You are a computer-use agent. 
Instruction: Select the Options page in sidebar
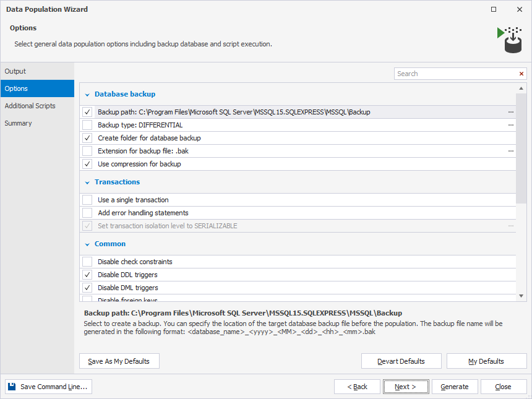click(x=37, y=88)
